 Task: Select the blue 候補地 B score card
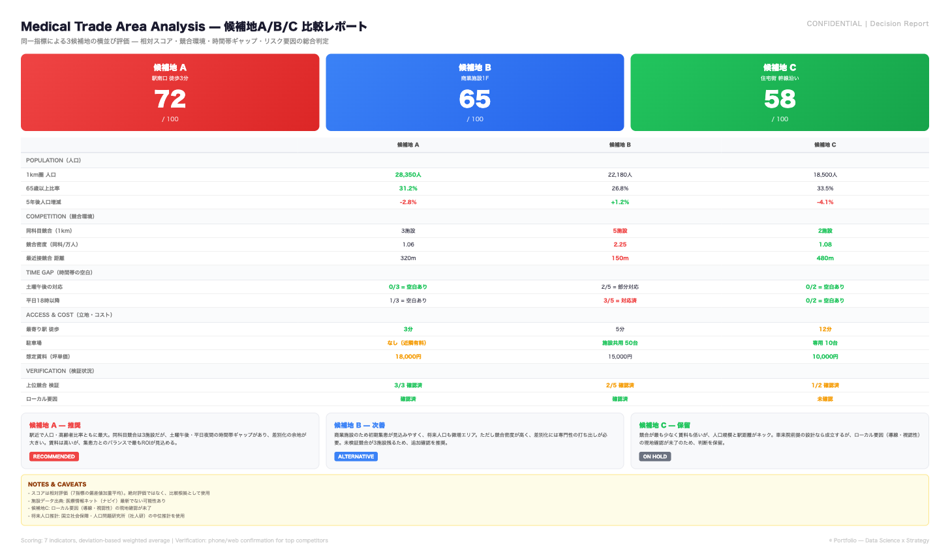click(474, 93)
